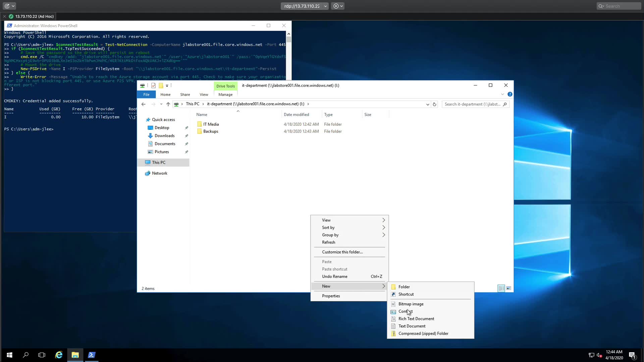The height and width of the screenshot is (362, 644).
Task: Expand the address bar history dropdown
Action: click(428, 104)
